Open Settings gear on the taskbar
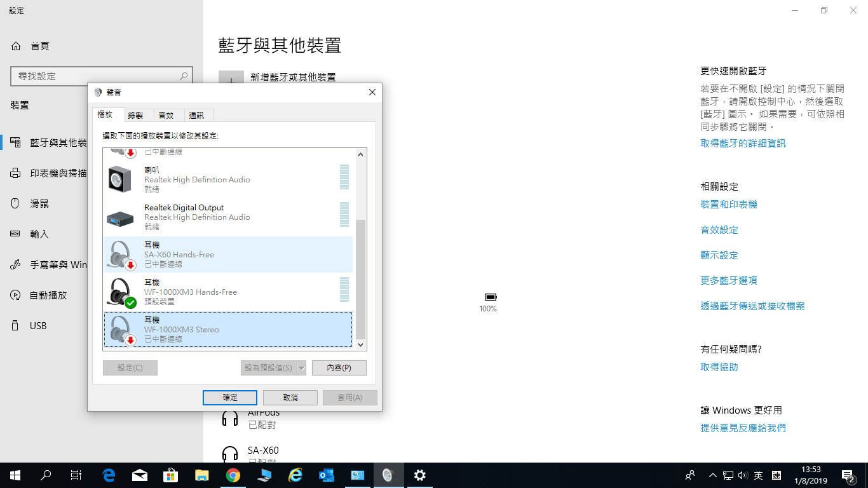The height and width of the screenshot is (488, 868). point(419,475)
